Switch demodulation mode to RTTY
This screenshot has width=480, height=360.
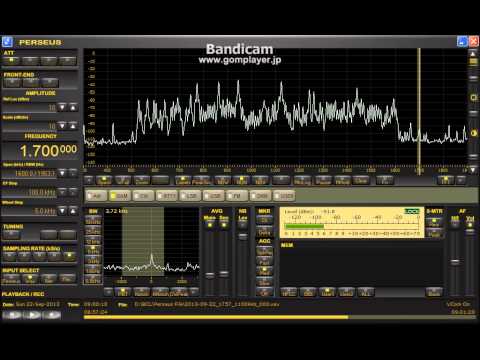pyautogui.click(x=166, y=196)
